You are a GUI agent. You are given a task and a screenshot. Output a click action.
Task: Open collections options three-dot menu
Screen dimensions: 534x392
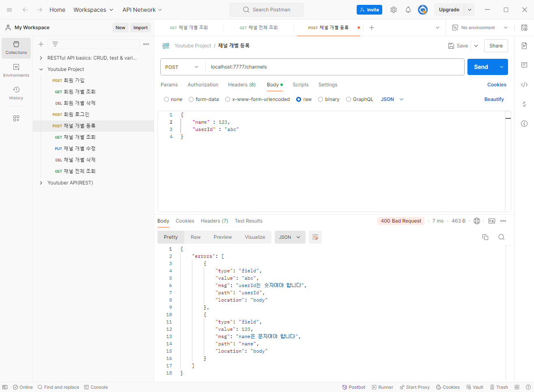click(x=146, y=44)
